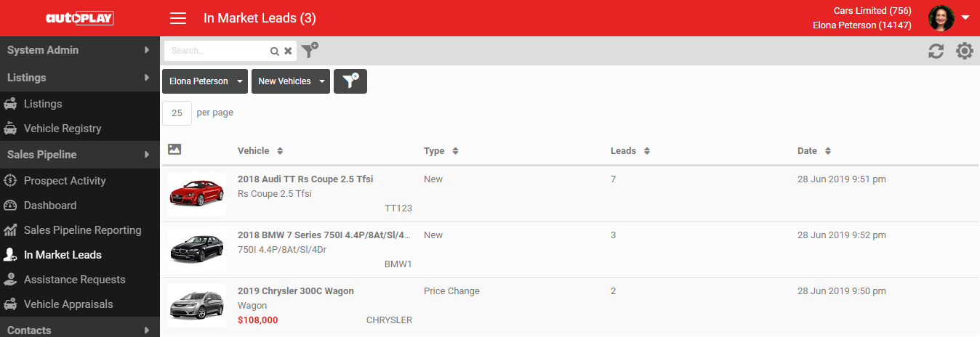Sort by the Vehicle column

click(260, 151)
